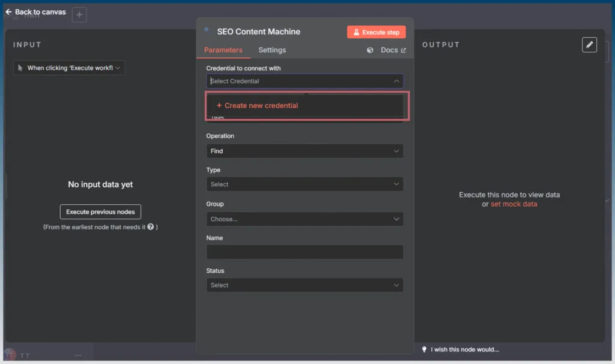Open the Status Select dropdown
The image size is (615, 364).
[x=304, y=285]
